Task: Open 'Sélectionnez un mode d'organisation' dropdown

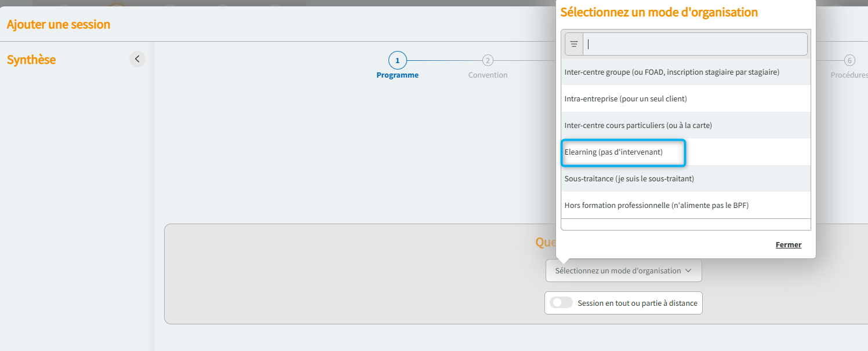Action: [618, 270]
